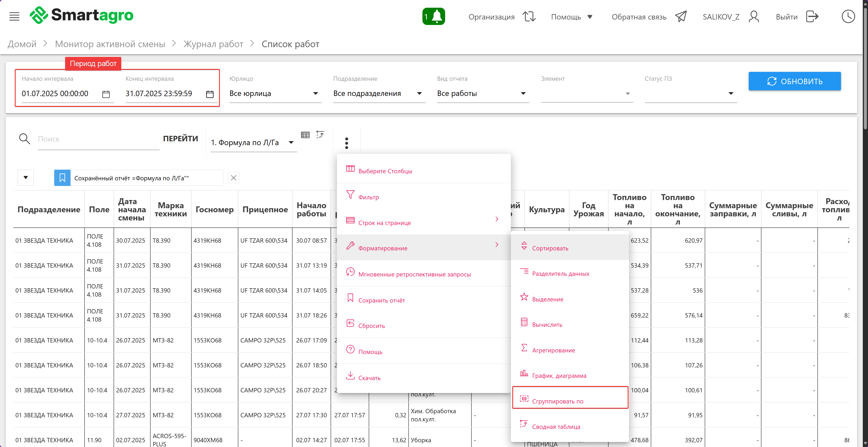The image size is (868, 447).
Task: Open calendar for Начало интервала
Action: point(106,94)
